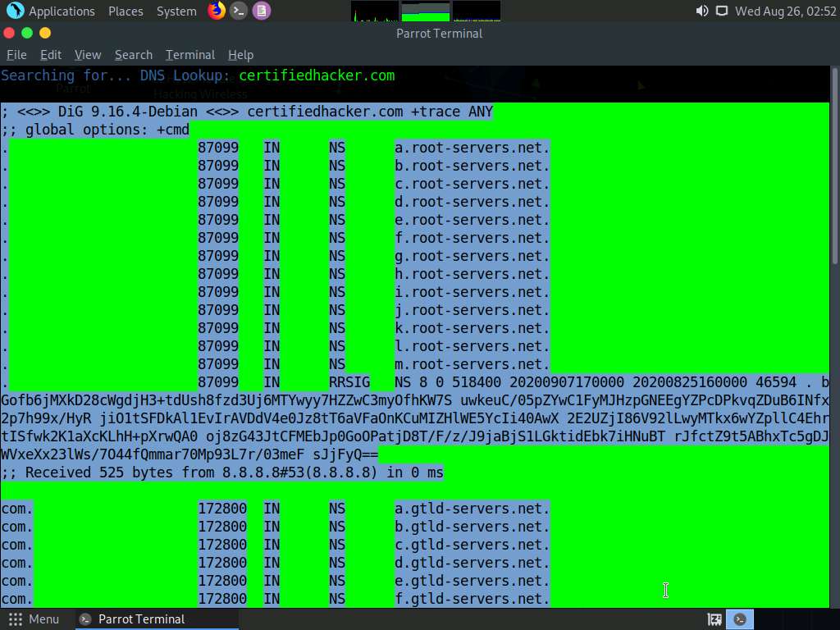Screen dimensions: 840x630
Task: Click the green memory monitor graph
Action: click(x=426, y=11)
